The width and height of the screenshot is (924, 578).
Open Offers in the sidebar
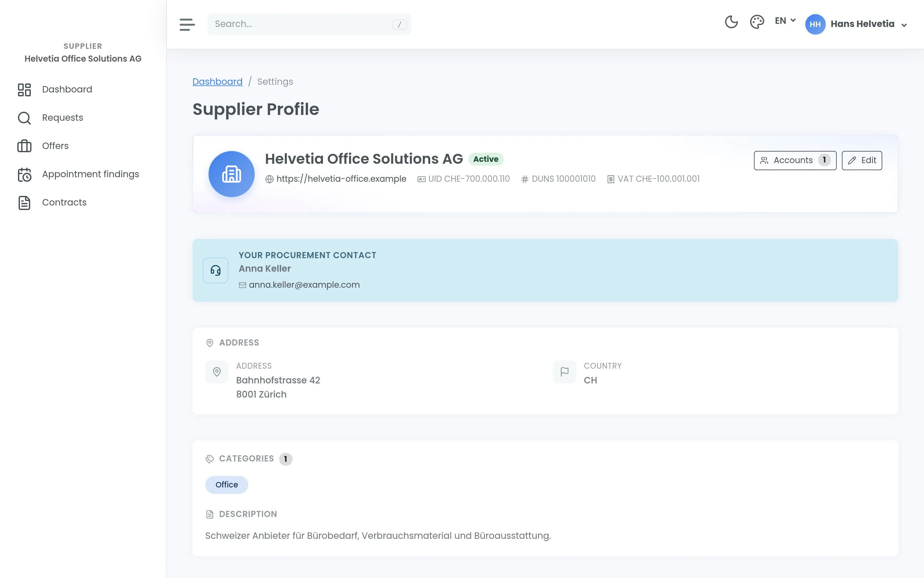point(55,146)
